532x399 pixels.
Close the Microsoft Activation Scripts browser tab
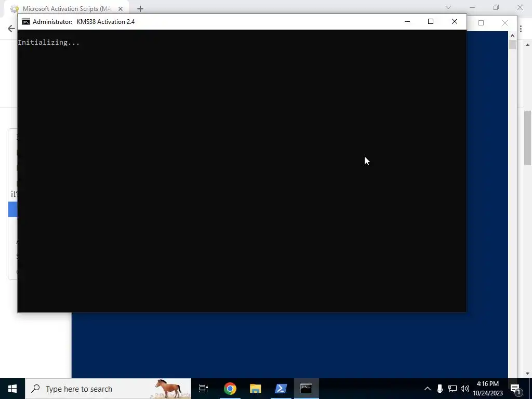(121, 9)
